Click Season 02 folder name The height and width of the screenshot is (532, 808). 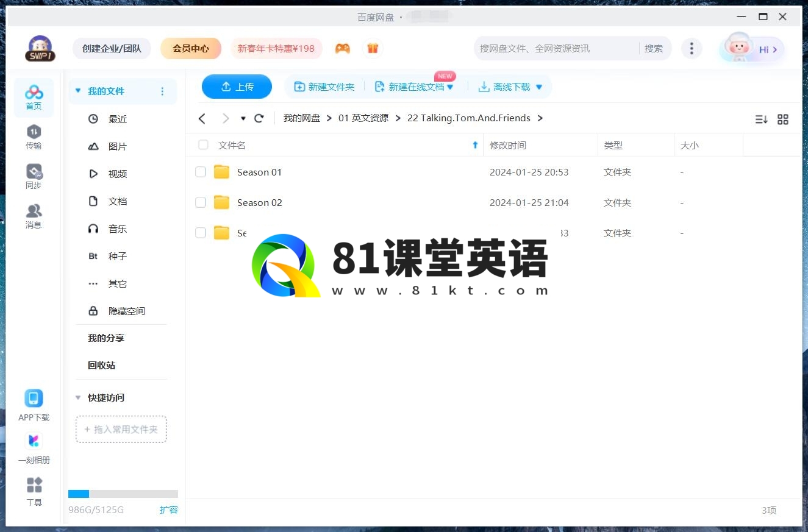click(x=260, y=202)
